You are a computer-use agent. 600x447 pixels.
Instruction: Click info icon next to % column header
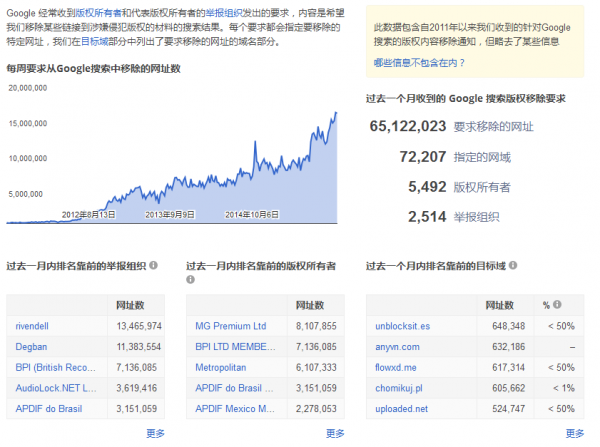click(x=558, y=304)
